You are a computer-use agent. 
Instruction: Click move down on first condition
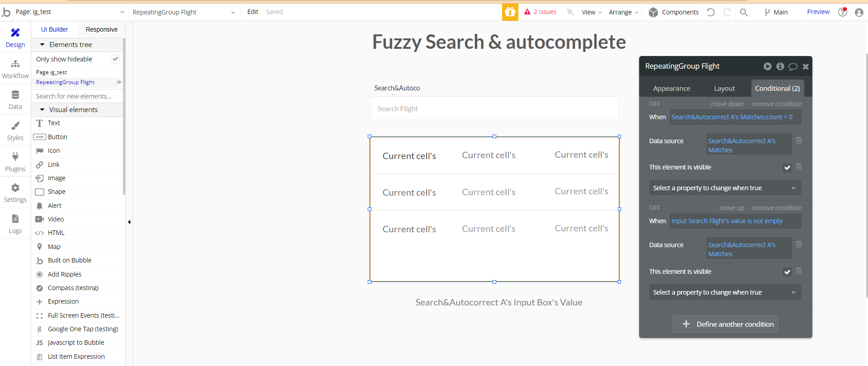tap(727, 104)
